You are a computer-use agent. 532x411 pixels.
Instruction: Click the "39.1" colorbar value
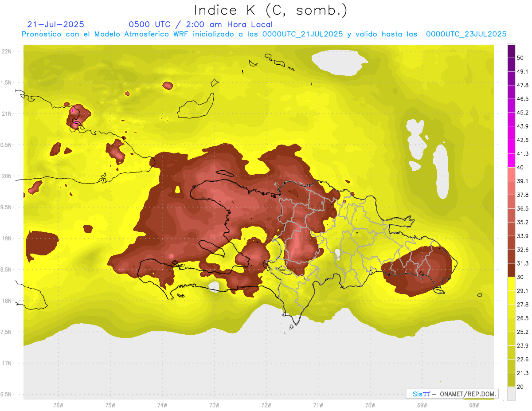pos(523,181)
